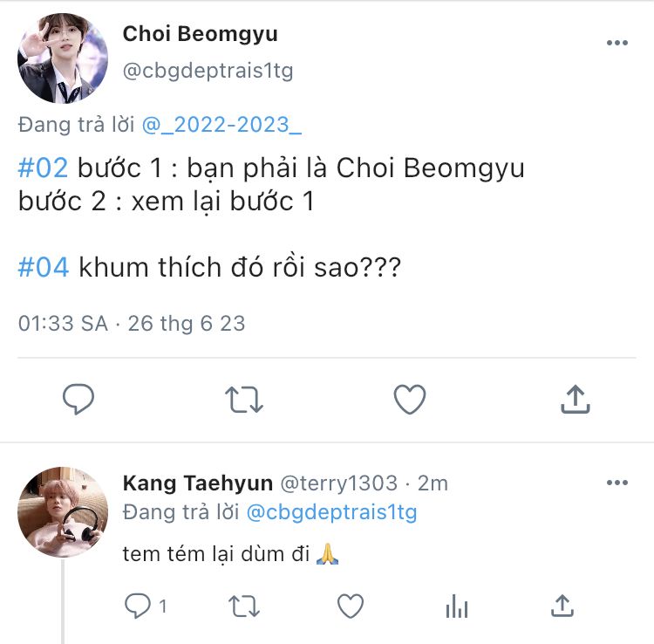Viewport: 654px width, 644px height.
Task: Open Kang Taehyun's profile picture
Action: (x=62, y=511)
